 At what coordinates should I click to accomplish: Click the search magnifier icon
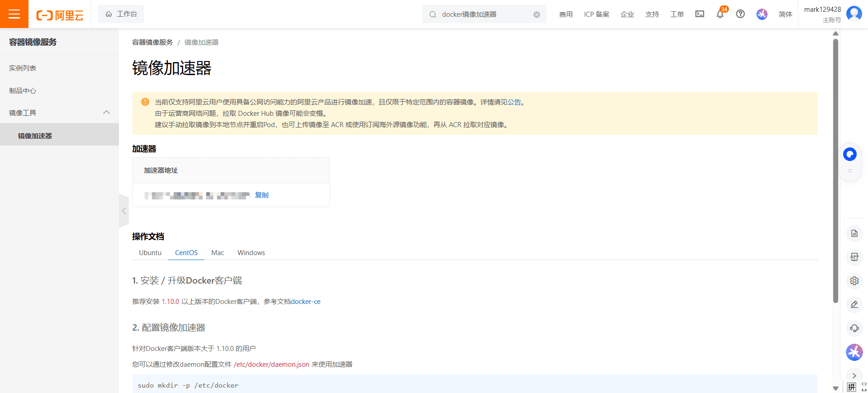(433, 14)
